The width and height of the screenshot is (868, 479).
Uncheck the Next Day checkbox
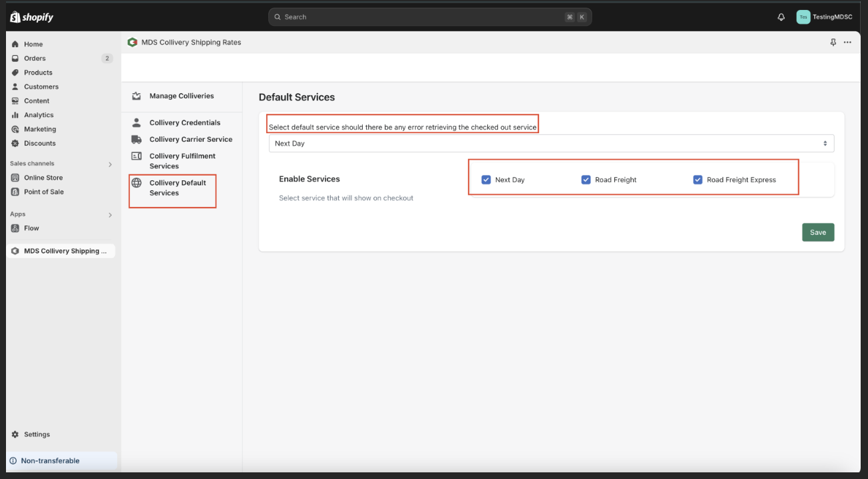486,180
